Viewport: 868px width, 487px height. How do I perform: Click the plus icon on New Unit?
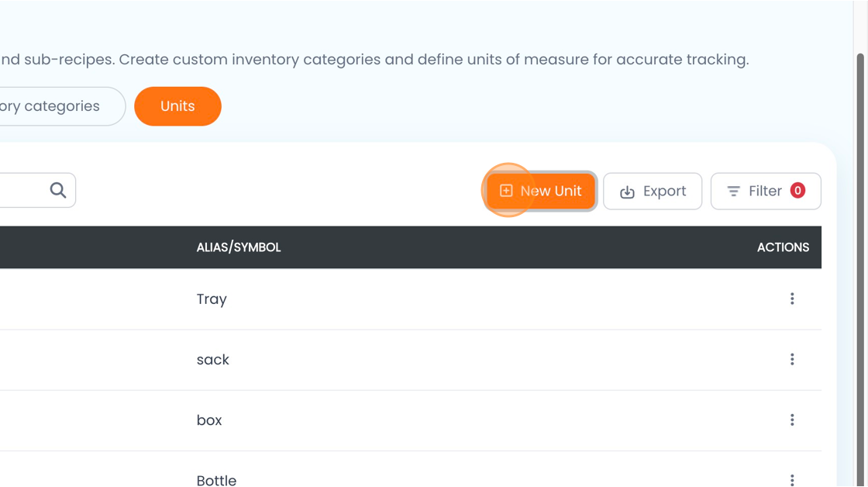click(506, 191)
